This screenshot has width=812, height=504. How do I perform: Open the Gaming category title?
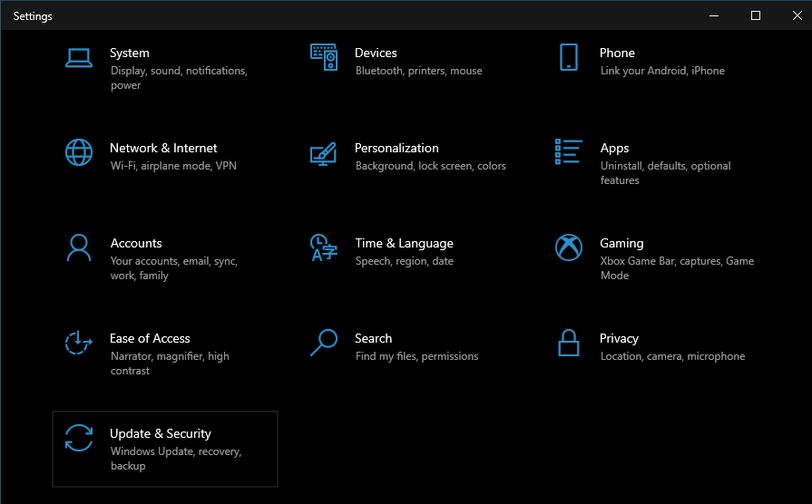622,243
